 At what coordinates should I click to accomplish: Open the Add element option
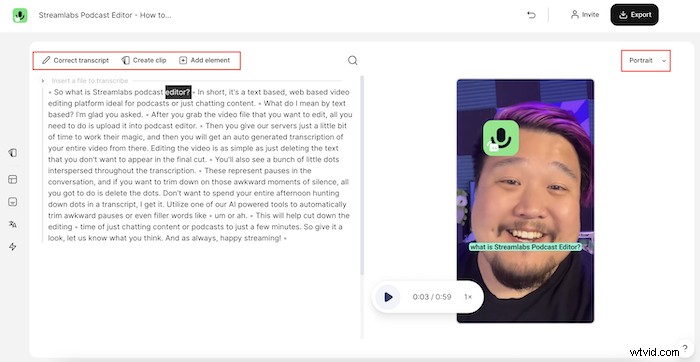204,60
